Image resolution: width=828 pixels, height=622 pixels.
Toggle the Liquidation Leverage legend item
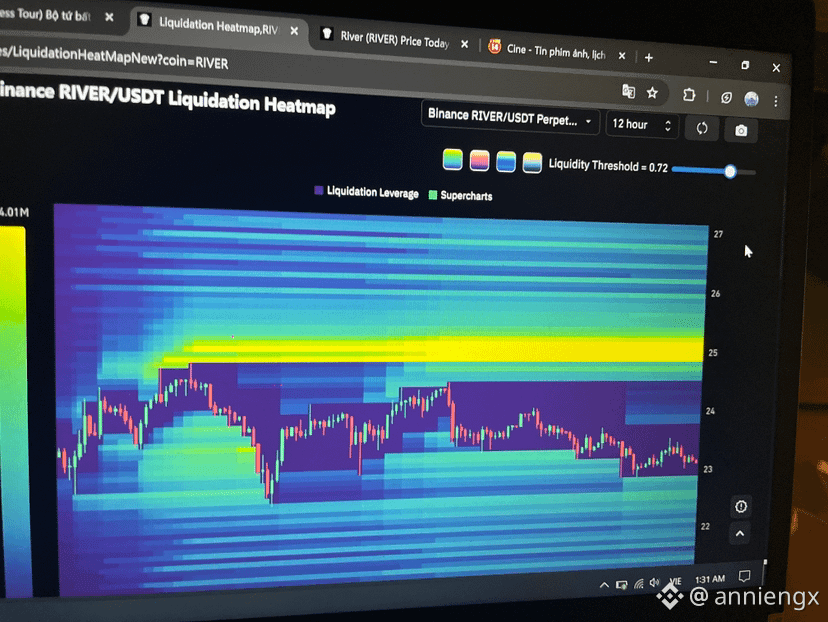366,192
